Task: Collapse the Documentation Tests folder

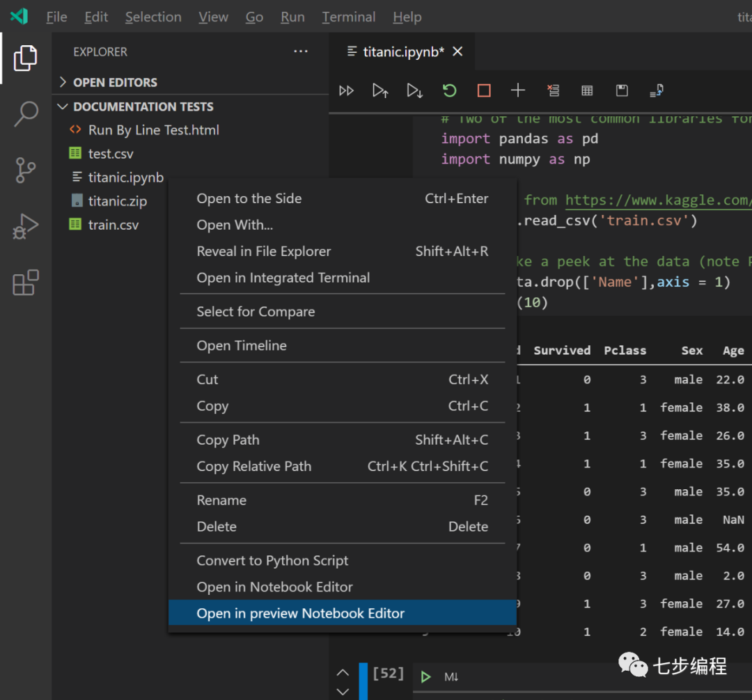Action: pos(143,106)
